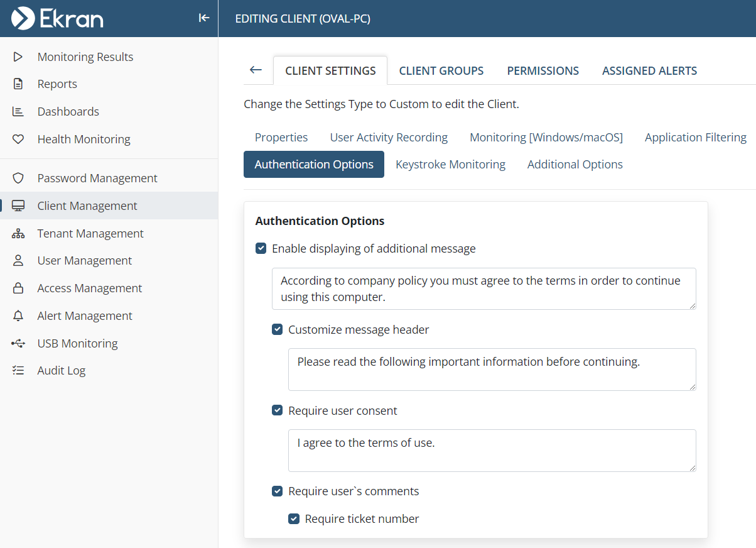Switch to the Client Groups tab
Viewport: 756px width, 548px height.
[441, 71]
